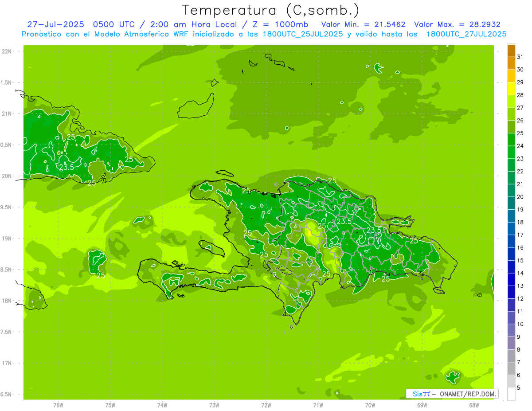The width and height of the screenshot is (532, 411).
Task: Select the '1800UTC_27JUL2025' valid-until time
Action: (466, 34)
